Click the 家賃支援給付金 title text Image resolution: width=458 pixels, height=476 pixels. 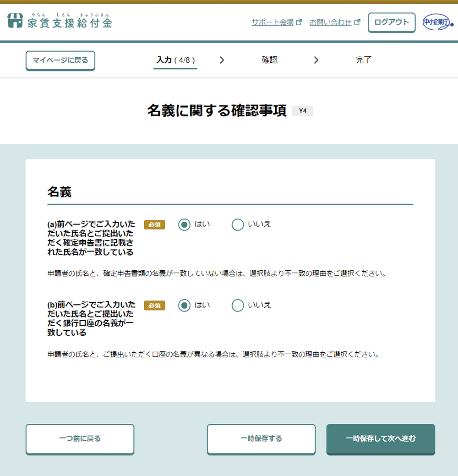(x=70, y=23)
